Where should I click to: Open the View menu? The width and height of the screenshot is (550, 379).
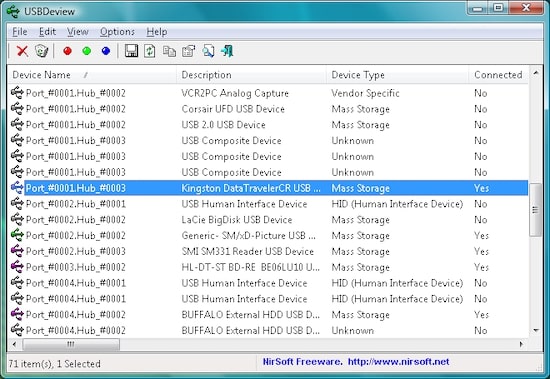[x=78, y=32]
